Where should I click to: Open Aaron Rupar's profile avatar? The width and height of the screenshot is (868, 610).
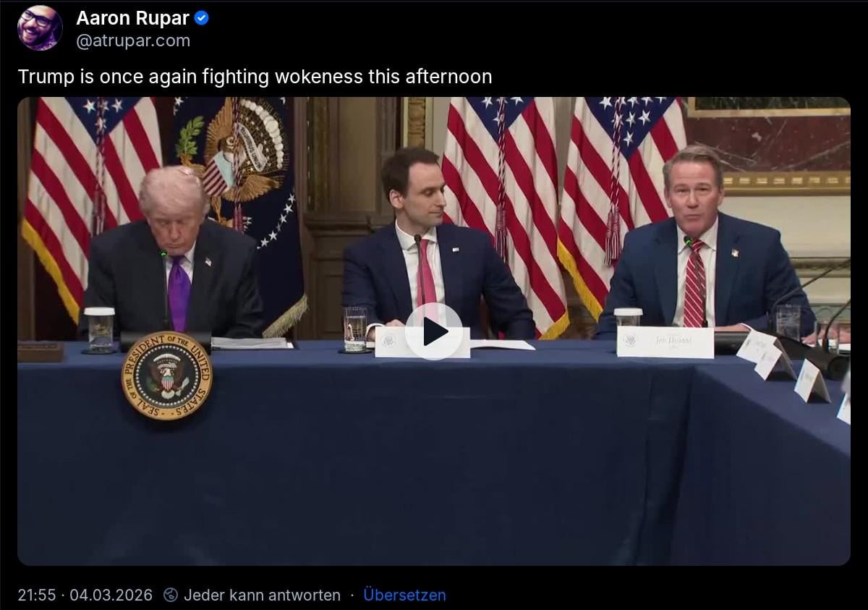(40, 28)
